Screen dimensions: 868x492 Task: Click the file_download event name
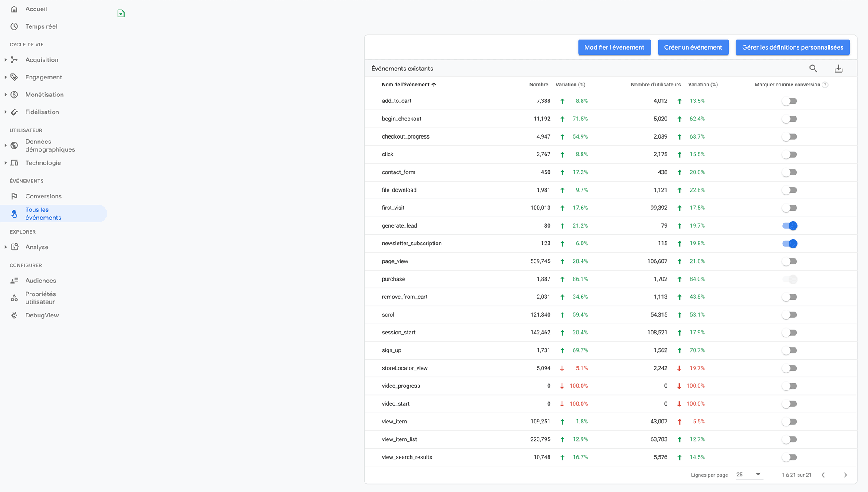click(399, 190)
